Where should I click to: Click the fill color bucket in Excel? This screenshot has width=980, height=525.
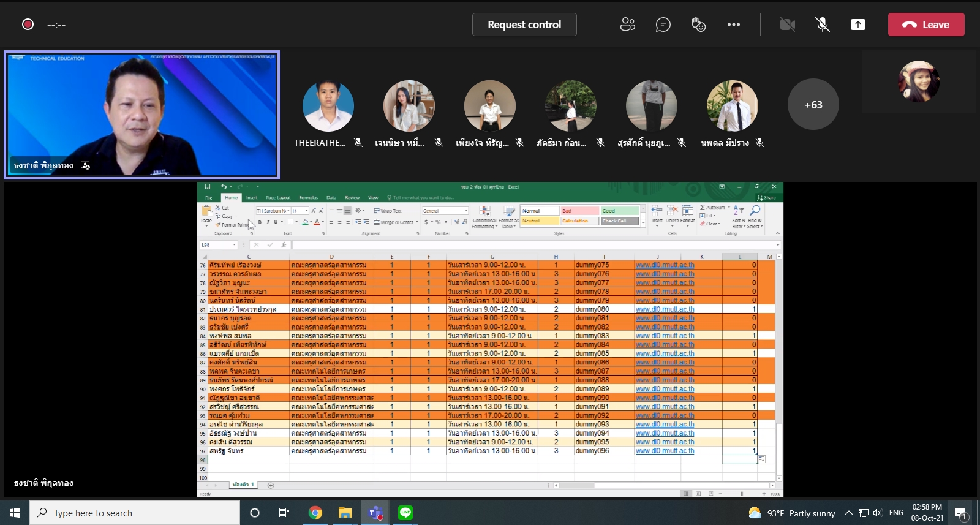click(x=305, y=222)
